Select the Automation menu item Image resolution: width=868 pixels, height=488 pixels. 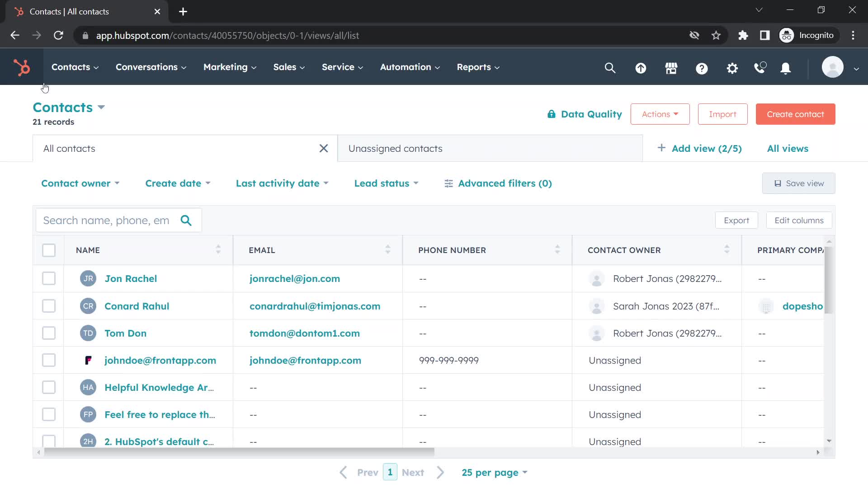[410, 67]
